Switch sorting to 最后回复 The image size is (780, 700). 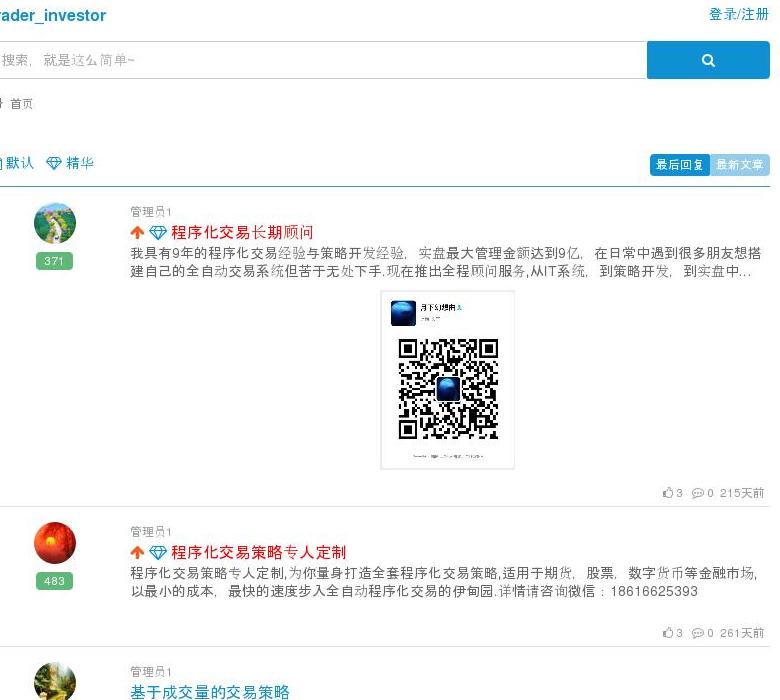coord(680,165)
